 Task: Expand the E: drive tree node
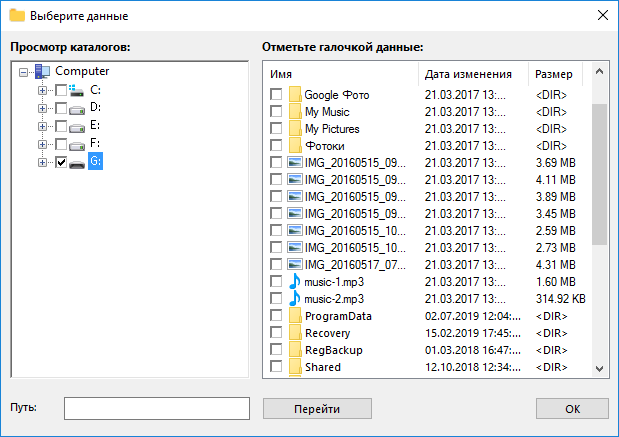[43, 126]
